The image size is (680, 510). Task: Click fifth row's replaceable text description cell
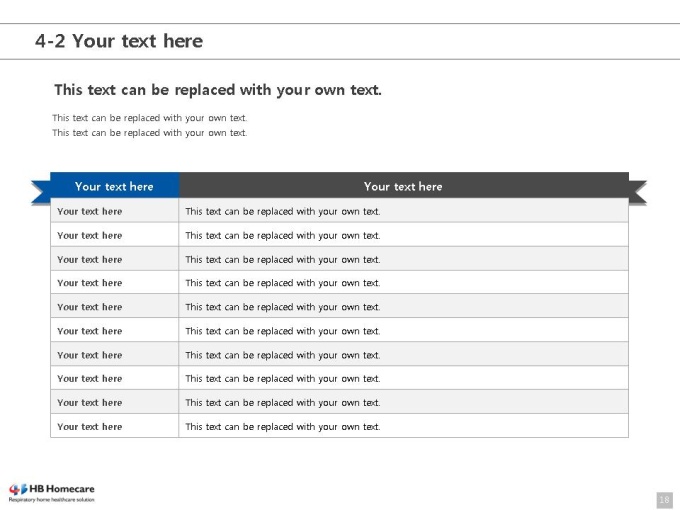(x=403, y=306)
